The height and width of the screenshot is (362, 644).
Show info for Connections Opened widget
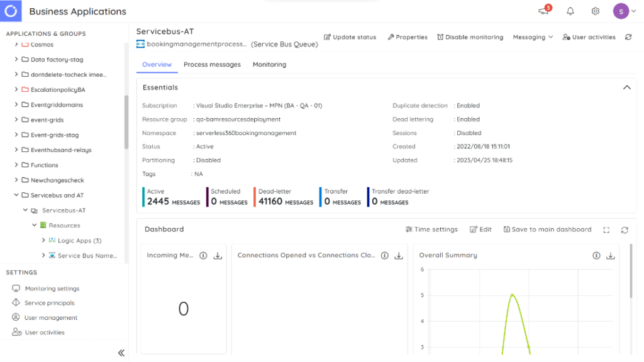click(384, 255)
